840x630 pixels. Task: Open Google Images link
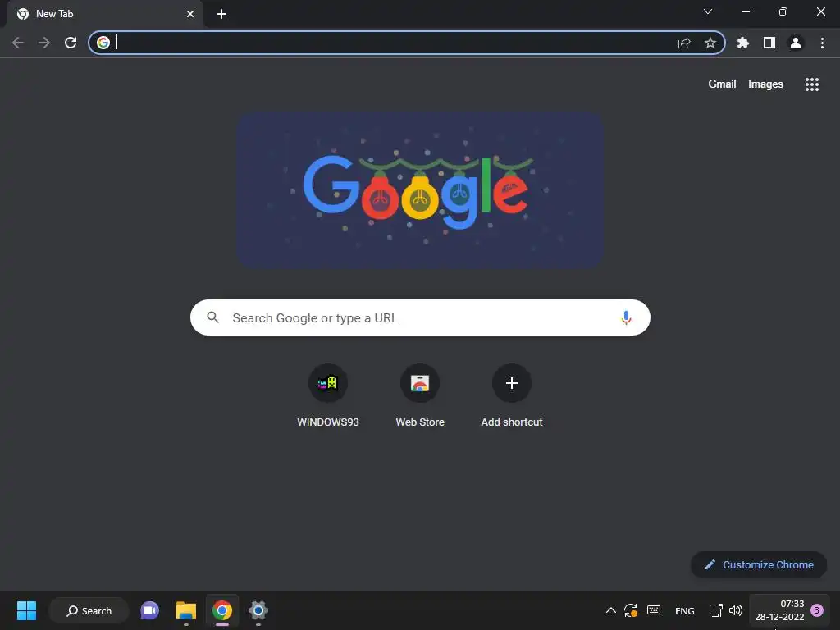click(765, 84)
